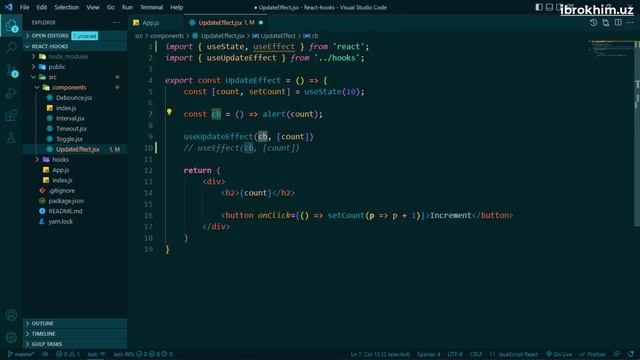This screenshot has height=360, width=640.
Task: Toggle the bottom panel layout button
Action: point(549,7)
